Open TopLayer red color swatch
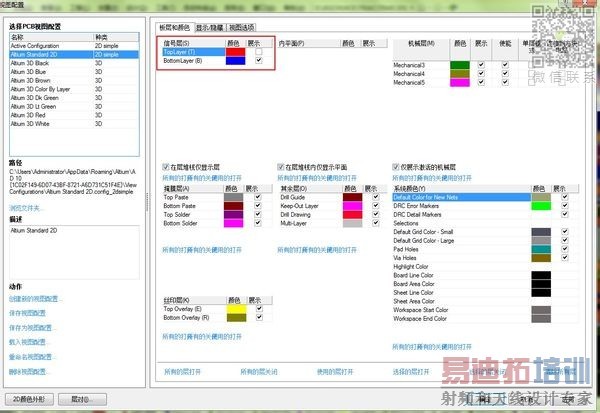The width and height of the screenshot is (600, 413). (x=235, y=52)
